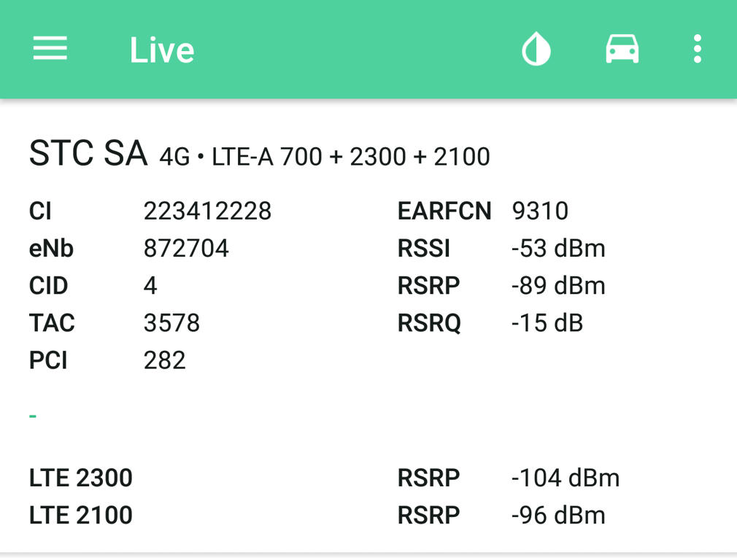Screen dimensions: 737x560
Task: Tap the LTE-A 700 + 2300 + 2100 band label
Action: [x=351, y=157]
